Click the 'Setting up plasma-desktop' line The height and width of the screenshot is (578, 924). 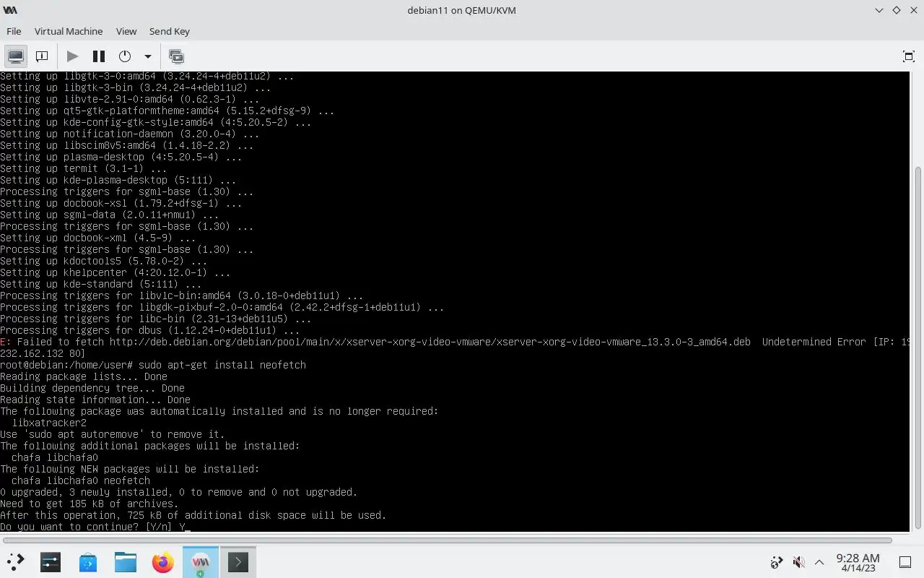[121, 157]
